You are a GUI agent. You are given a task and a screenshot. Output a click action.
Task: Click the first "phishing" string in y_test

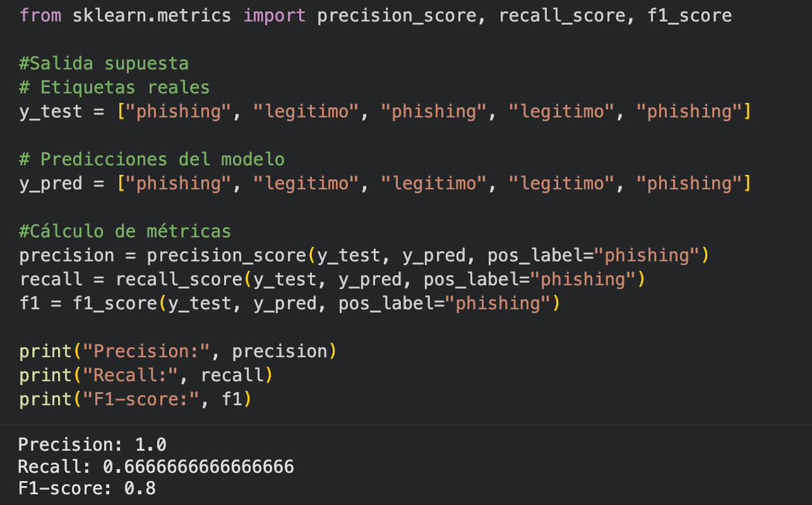point(179,112)
